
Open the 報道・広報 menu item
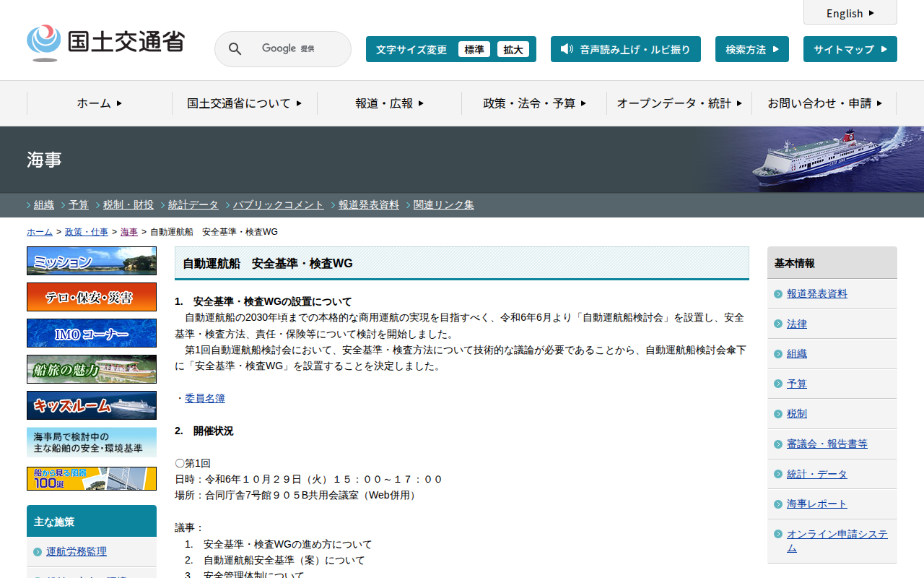(389, 103)
